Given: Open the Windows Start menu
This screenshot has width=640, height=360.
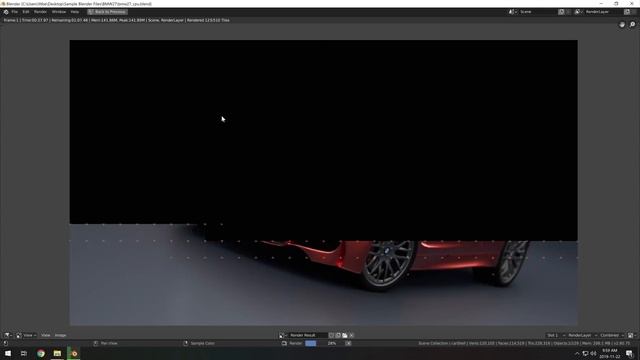Looking at the screenshot, I should (8, 353).
